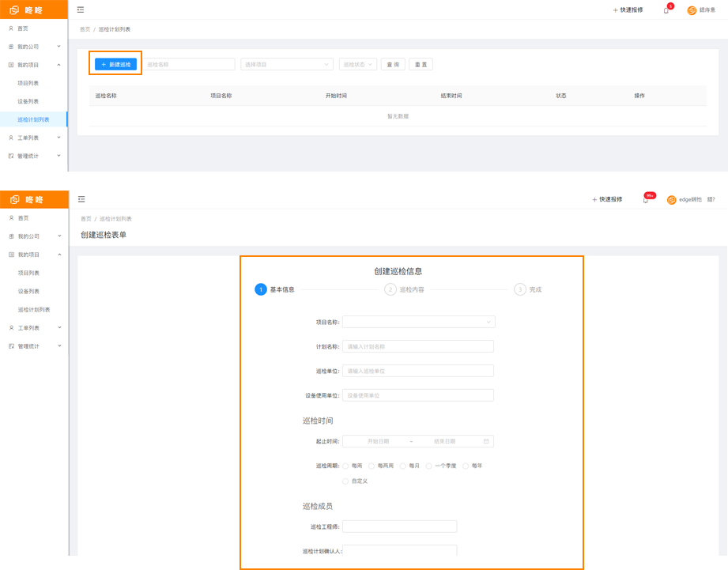728x570 pixels.
Task: Click step 3 完成 circle icon
Action: pos(520,289)
